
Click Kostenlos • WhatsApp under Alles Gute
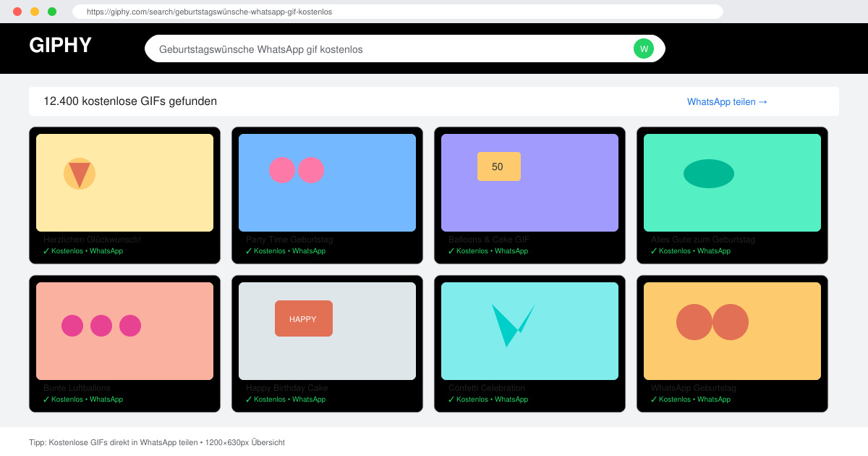click(690, 251)
